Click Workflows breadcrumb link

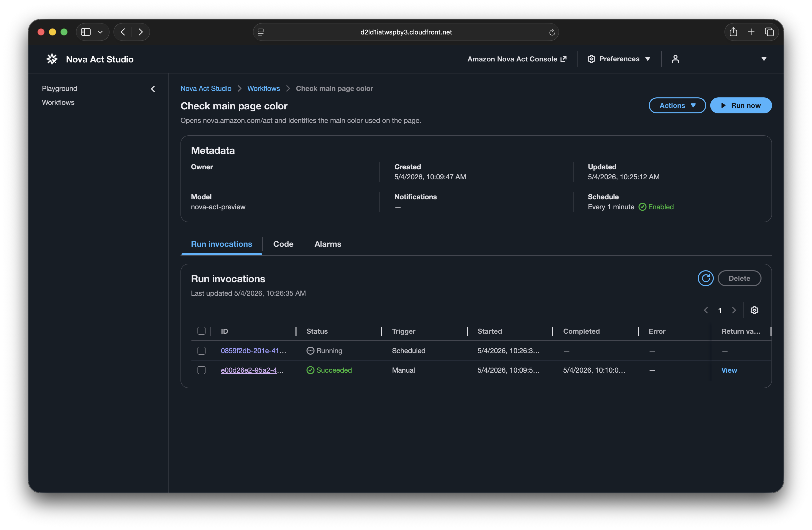(263, 89)
